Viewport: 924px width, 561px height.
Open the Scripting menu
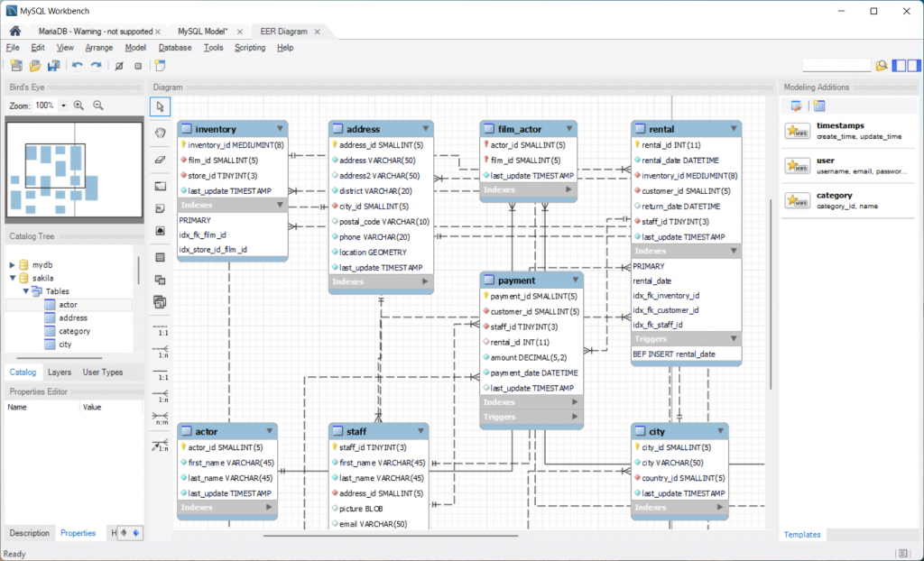(x=250, y=48)
